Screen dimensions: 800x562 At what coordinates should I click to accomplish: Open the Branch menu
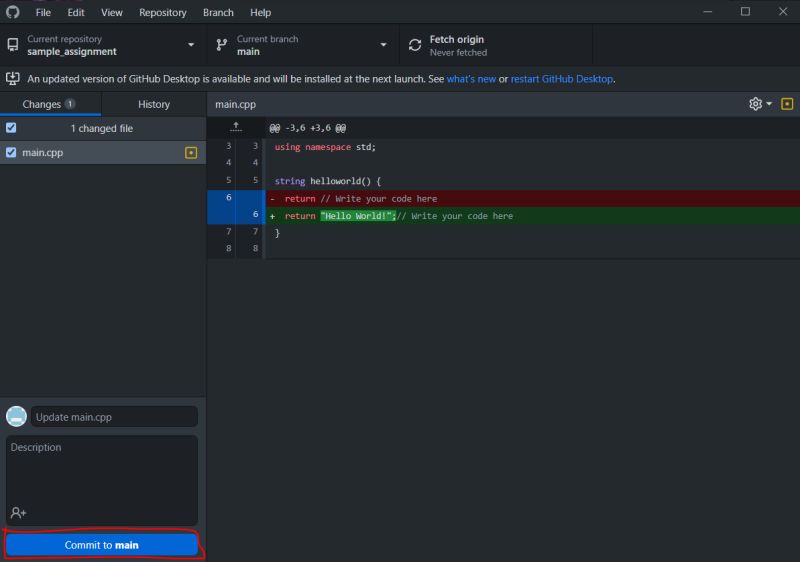(x=218, y=12)
